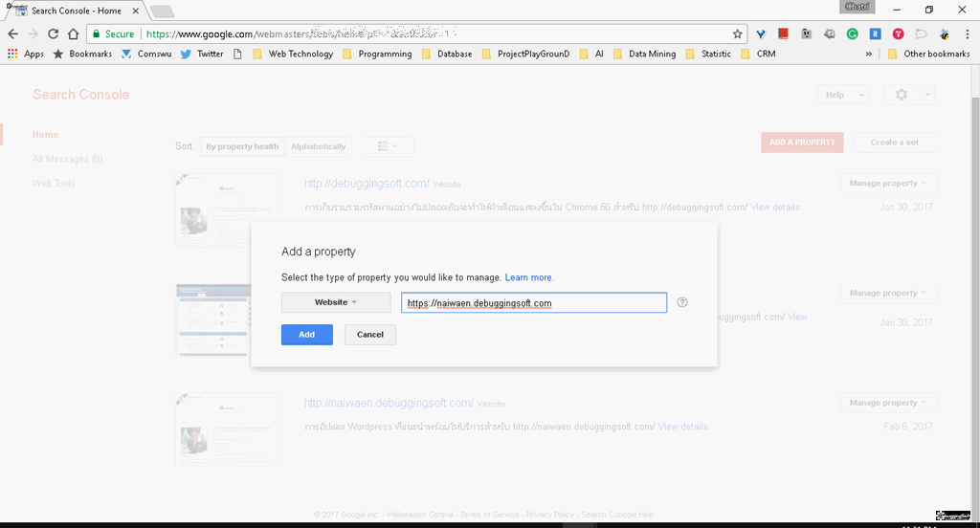Click the blue Add button
This screenshot has width=980, height=528.
click(307, 335)
